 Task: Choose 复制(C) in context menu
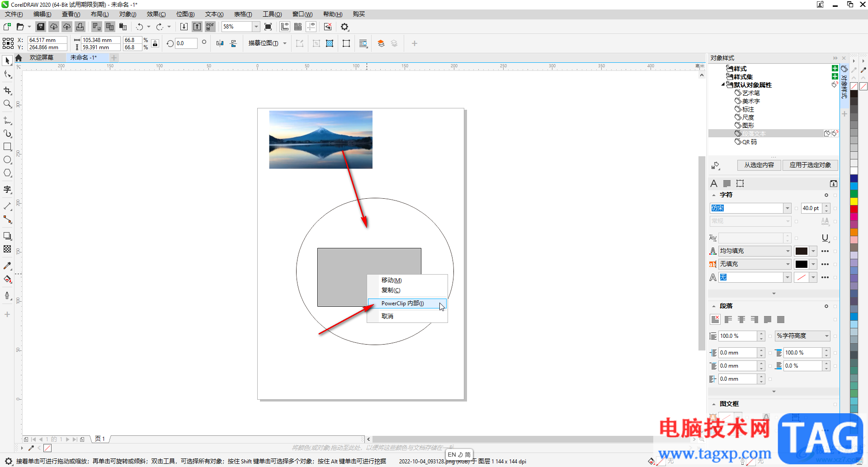coord(407,290)
